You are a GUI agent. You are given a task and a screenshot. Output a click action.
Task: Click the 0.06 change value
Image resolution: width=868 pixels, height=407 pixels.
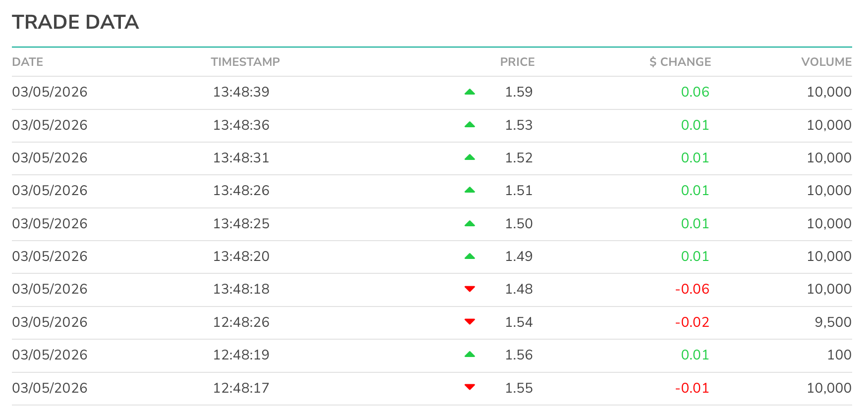coord(695,92)
